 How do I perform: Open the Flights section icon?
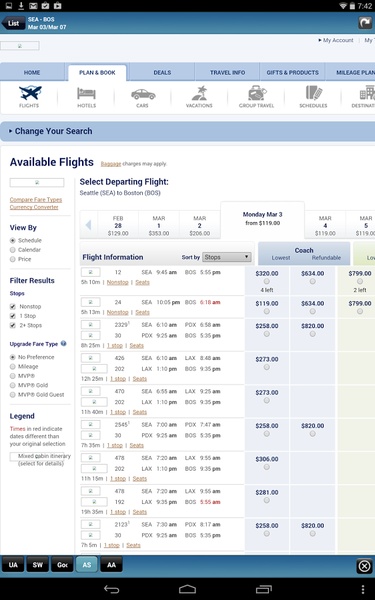tap(30, 93)
